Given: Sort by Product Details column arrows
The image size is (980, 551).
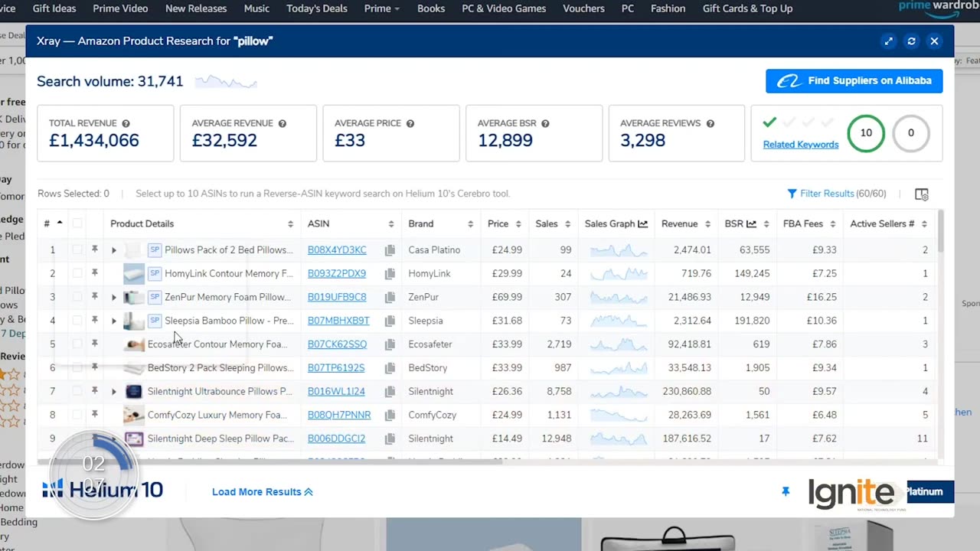Looking at the screenshot, I should (290, 224).
